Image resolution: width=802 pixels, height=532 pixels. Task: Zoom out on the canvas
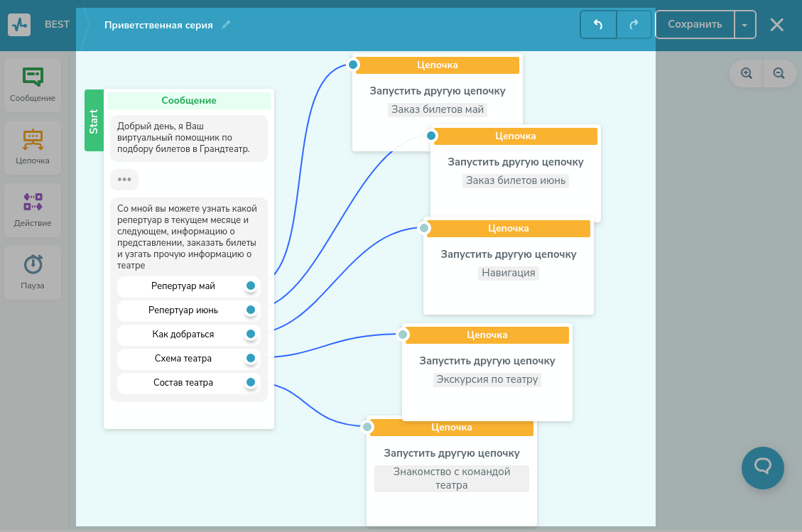point(779,73)
